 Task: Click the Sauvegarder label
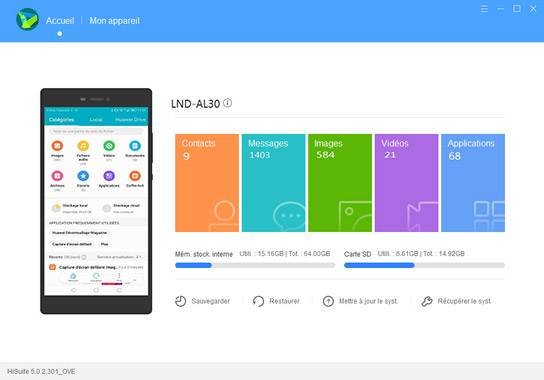click(x=211, y=301)
